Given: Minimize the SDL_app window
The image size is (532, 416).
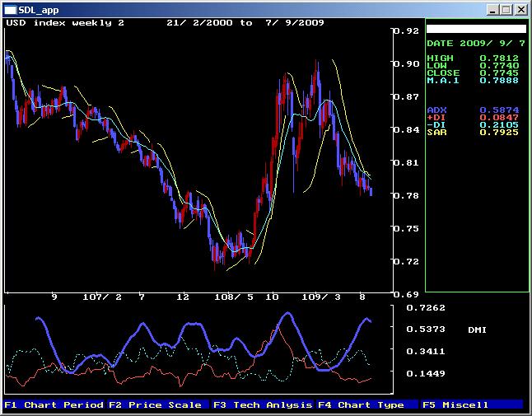Looking at the screenshot, I should click(x=492, y=10).
